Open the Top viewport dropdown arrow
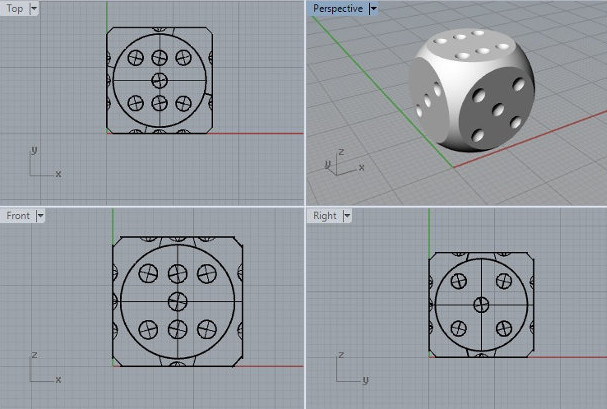The height and width of the screenshot is (409, 607). click(34, 9)
